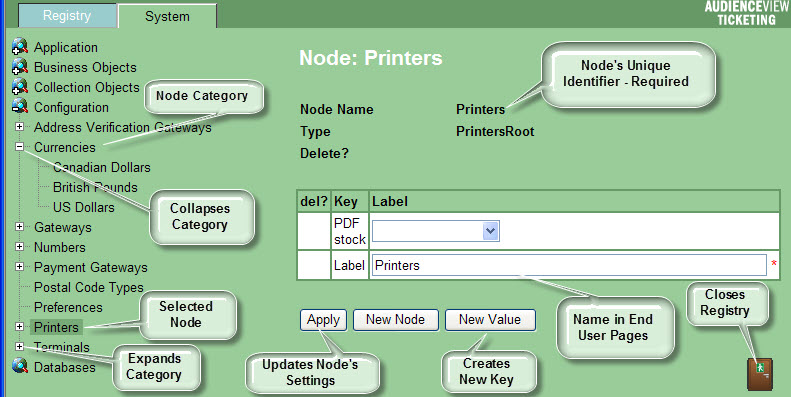791x397 pixels.
Task: Expand the Gateways node
Action: click(19, 226)
